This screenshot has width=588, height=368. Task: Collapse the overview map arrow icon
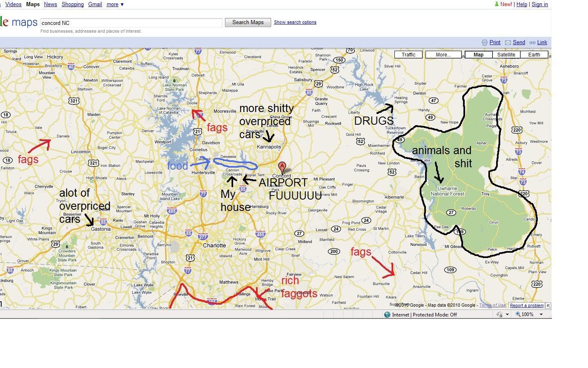pyautogui.click(x=548, y=305)
